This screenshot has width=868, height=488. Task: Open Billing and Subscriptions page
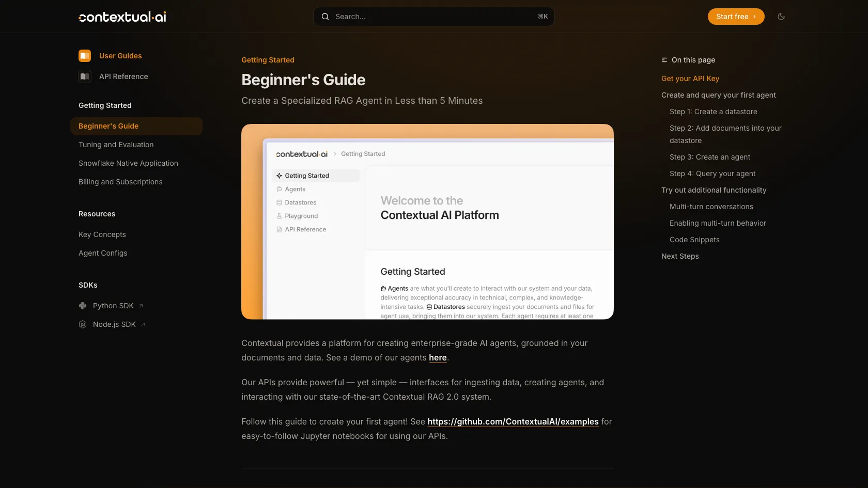click(120, 182)
